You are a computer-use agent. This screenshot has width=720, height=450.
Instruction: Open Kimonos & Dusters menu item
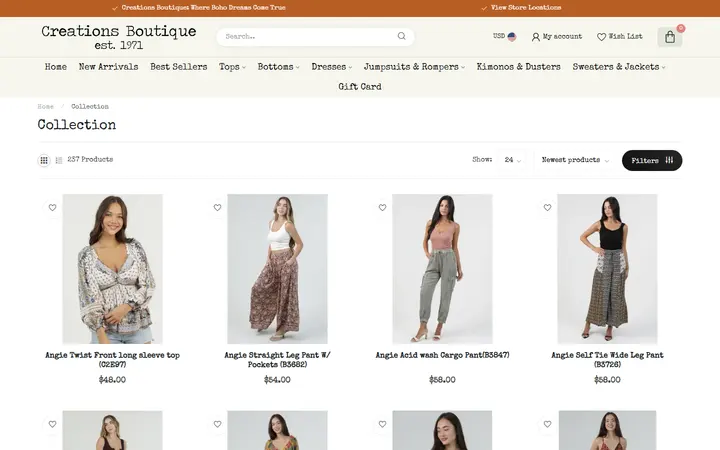[x=518, y=67]
